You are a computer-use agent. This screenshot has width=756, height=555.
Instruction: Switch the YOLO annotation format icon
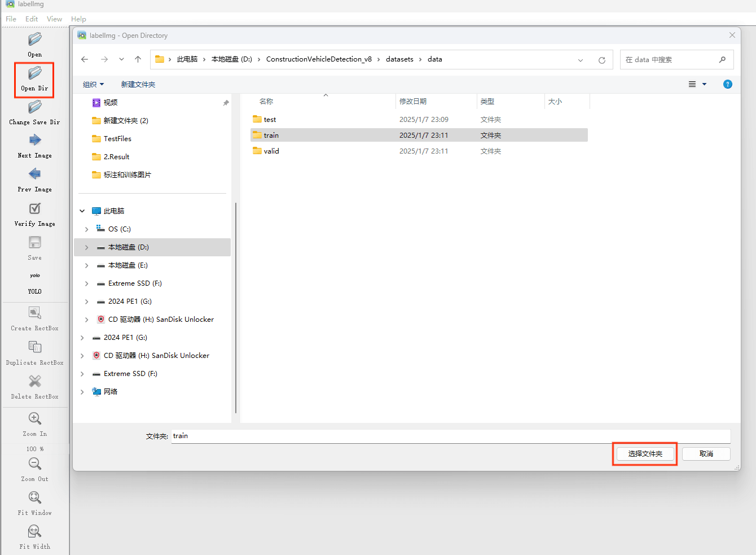34,276
